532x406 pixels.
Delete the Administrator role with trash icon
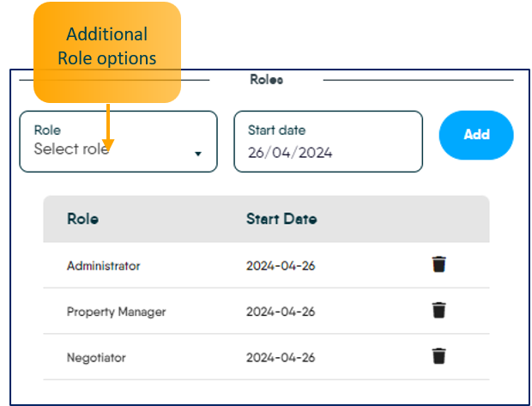[x=438, y=264]
